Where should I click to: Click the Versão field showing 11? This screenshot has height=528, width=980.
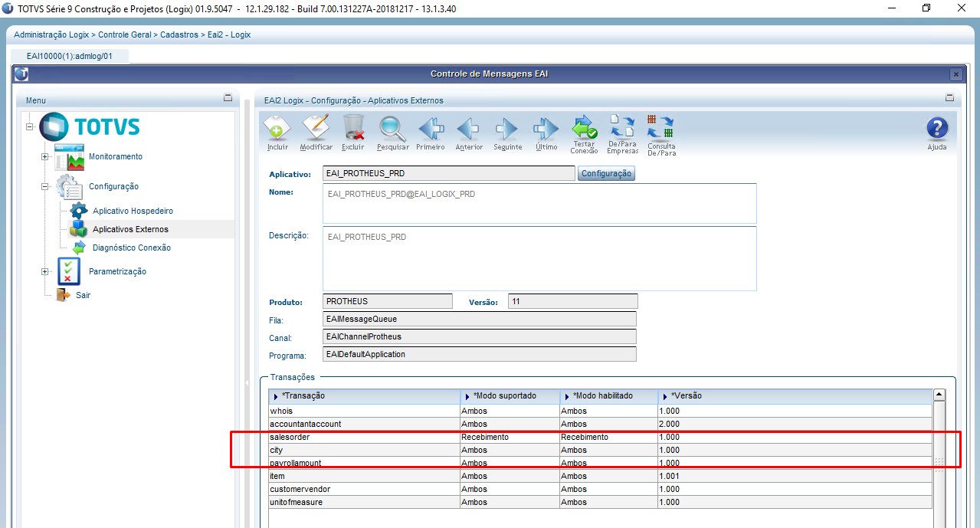click(573, 301)
